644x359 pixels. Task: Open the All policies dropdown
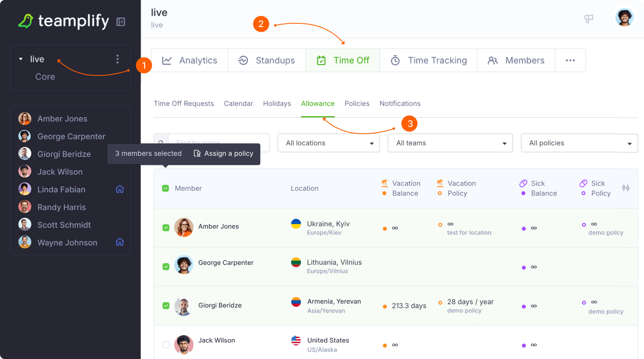pyautogui.click(x=579, y=143)
